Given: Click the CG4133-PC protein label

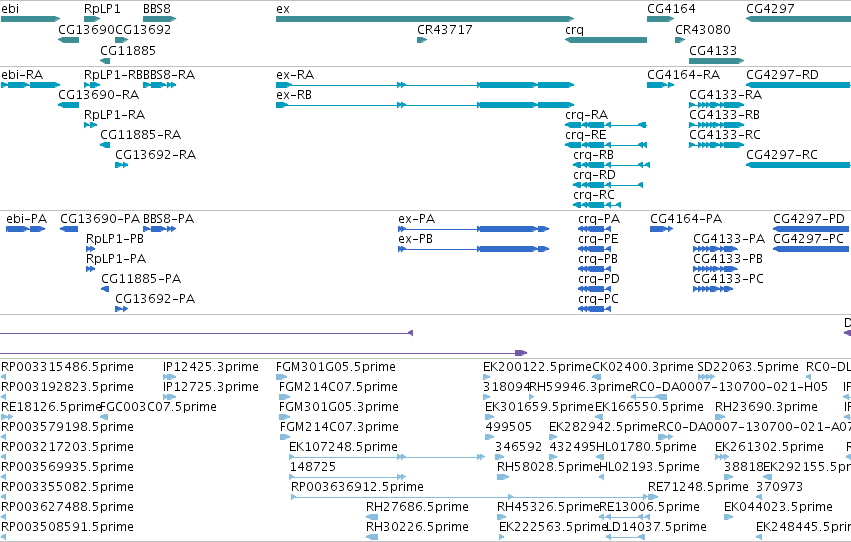Looking at the screenshot, I should [728, 278].
